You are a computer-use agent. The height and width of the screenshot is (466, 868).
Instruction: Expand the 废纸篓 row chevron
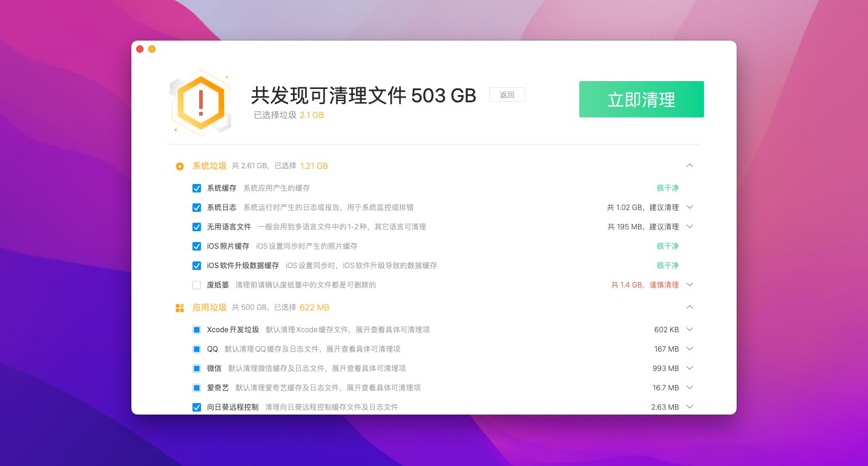[x=689, y=284]
